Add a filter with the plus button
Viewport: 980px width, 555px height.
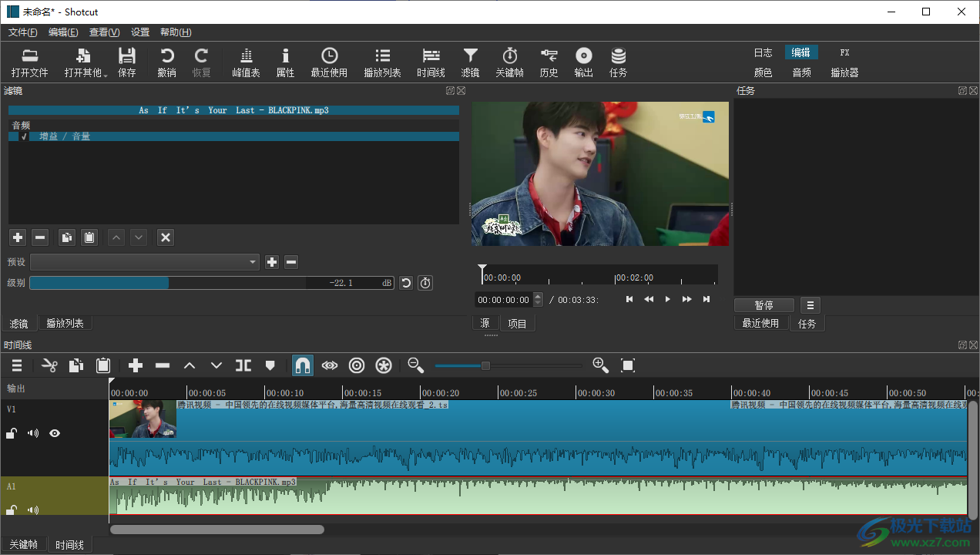click(x=18, y=237)
